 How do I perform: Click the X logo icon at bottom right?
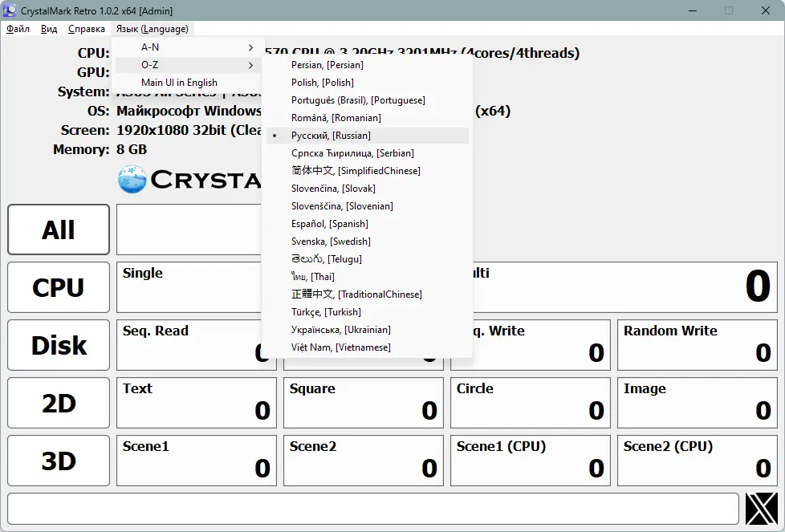pos(762,509)
